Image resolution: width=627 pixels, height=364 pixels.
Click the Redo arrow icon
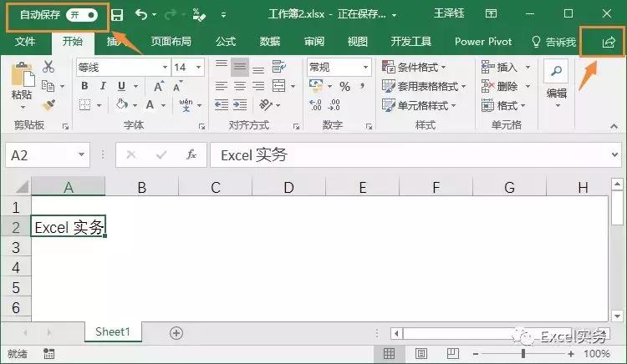tap(171, 15)
